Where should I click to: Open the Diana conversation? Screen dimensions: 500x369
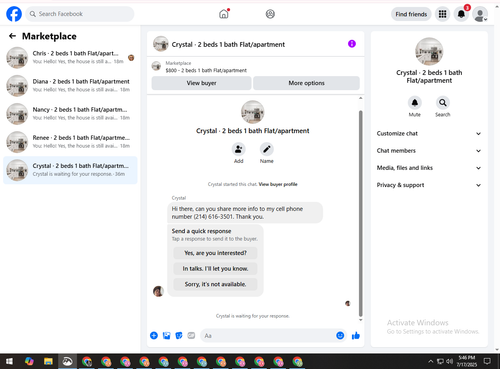click(70, 86)
